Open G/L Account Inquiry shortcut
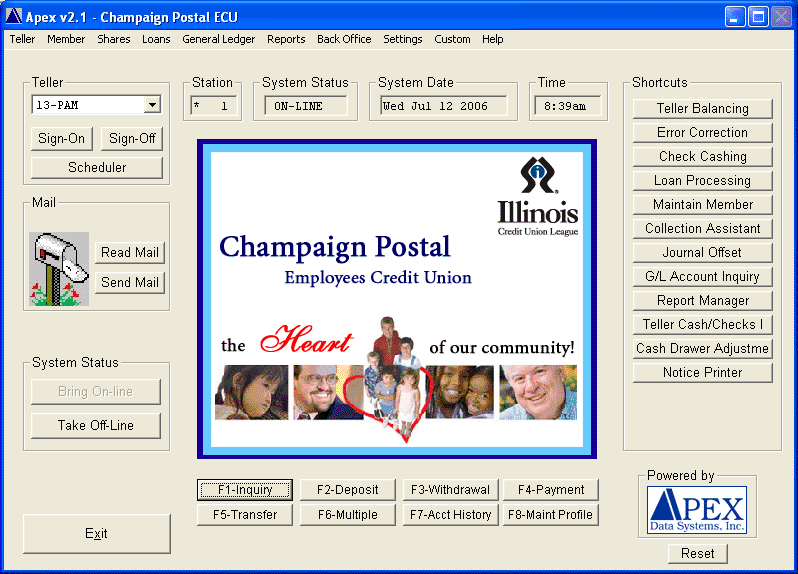 [x=703, y=276]
